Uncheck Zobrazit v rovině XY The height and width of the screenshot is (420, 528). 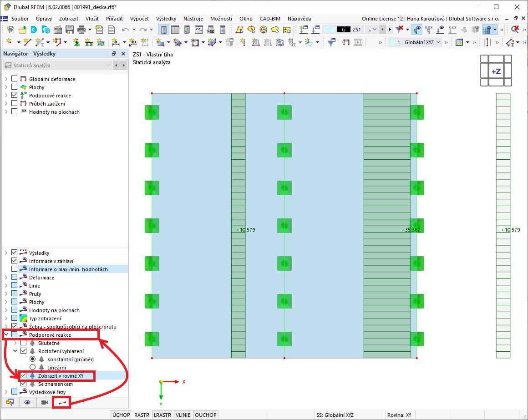(23, 375)
